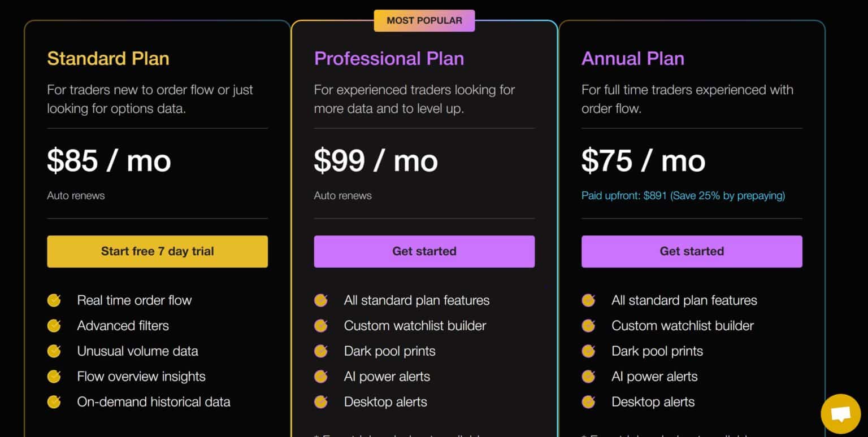
Task: Click Professional plan's Custom watchlist builder checkmark
Action: 321,326
